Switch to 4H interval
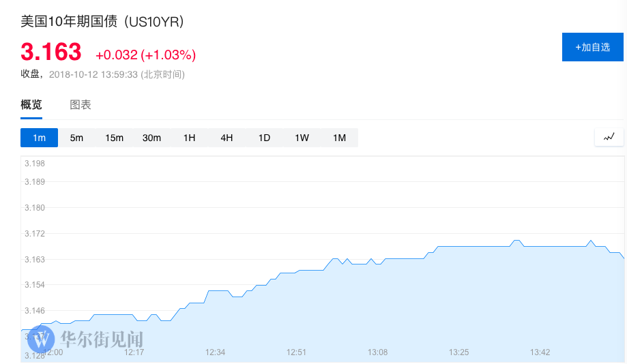The image size is (627, 364). point(227,138)
